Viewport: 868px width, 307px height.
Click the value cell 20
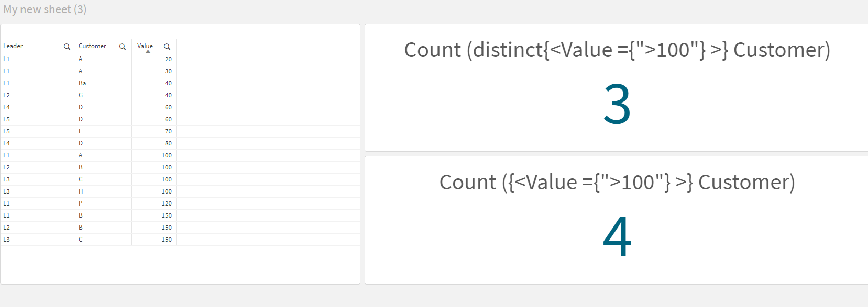click(x=168, y=59)
